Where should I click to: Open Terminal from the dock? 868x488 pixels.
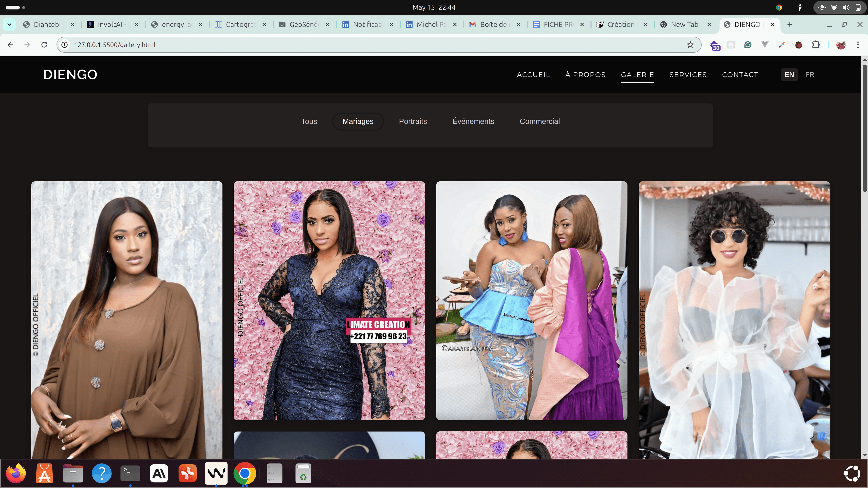point(130,473)
